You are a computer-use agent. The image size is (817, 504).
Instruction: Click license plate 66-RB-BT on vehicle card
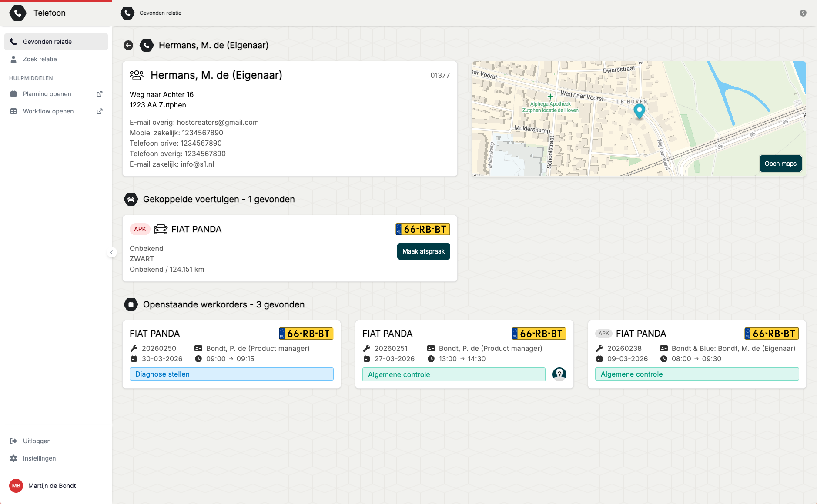pos(423,229)
